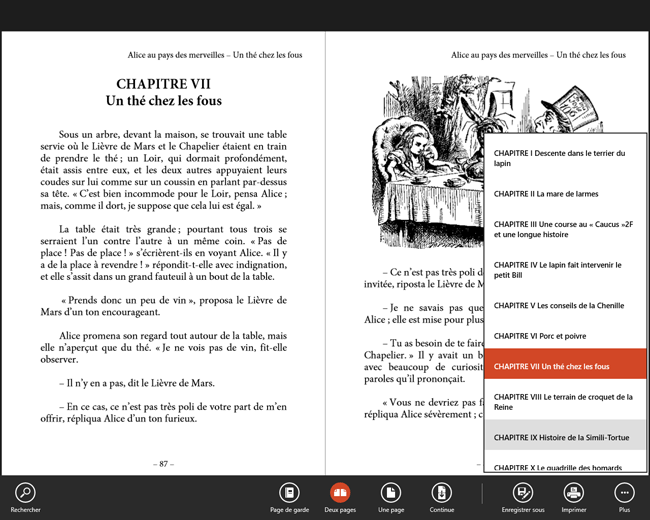The height and width of the screenshot is (520, 650).
Task: Click the "Un thé chez les fous" subtitle
Action: 163,101
